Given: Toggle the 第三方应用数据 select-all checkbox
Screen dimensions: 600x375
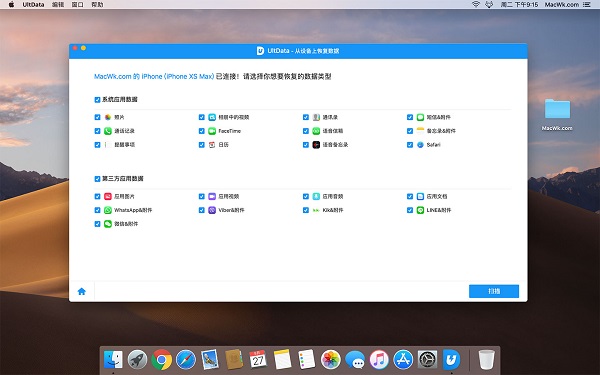Looking at the screenshot, I should tap(97, 179).
